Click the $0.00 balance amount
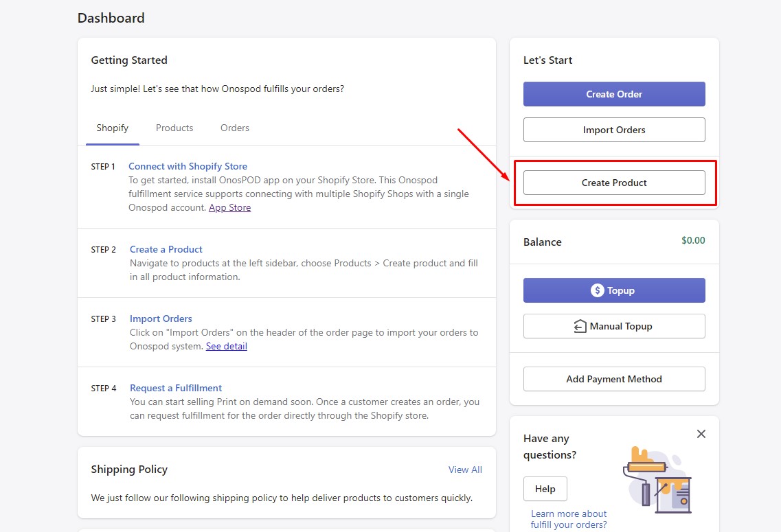Image resolution: width=781 pixels, height=532 pixels. (x=693, y=240)
